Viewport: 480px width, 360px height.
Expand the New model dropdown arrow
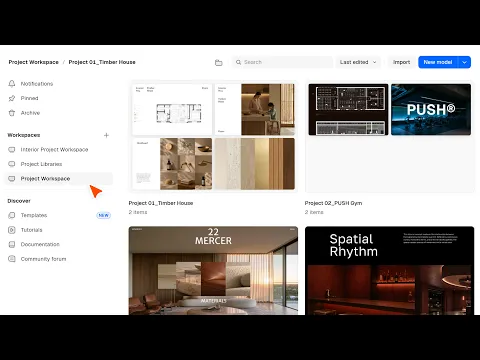465,62
